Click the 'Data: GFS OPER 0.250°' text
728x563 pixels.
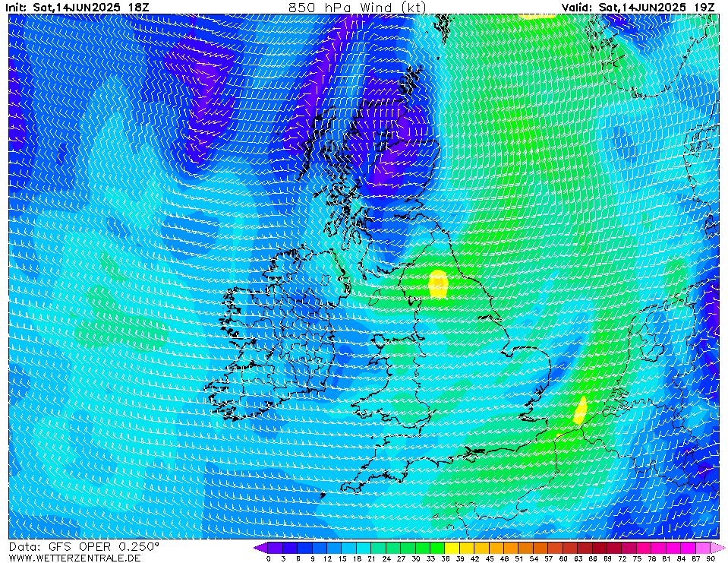pos(84,547)
